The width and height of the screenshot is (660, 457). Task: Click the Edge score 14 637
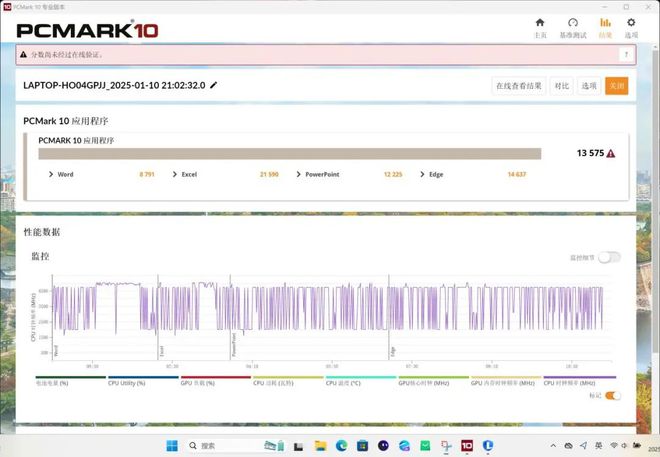coord(516,174)
